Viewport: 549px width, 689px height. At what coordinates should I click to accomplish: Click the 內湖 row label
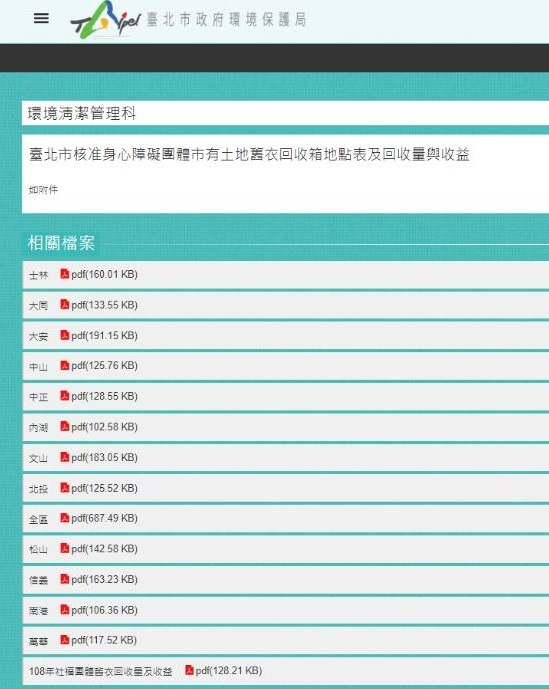[x=38, y=428]
